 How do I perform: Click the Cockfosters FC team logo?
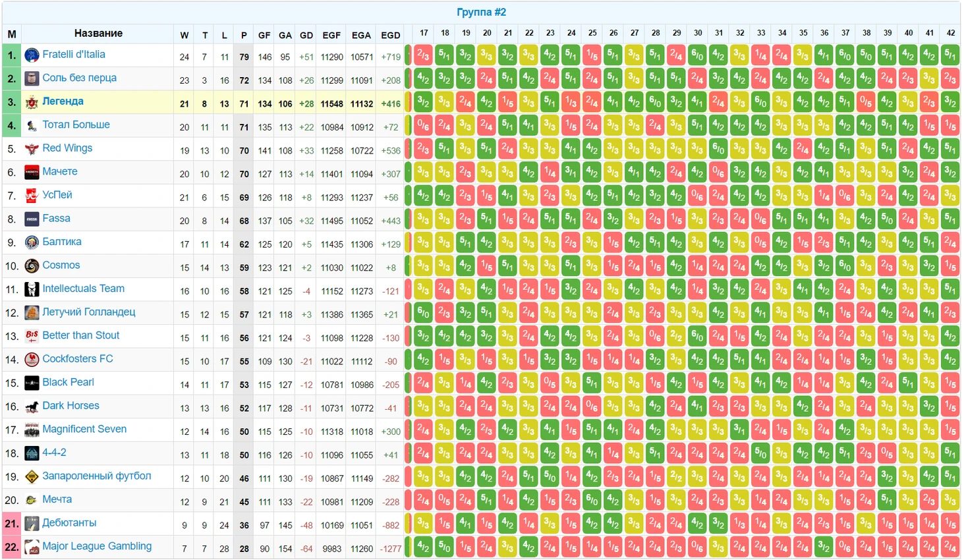click(x=32, y=360)
